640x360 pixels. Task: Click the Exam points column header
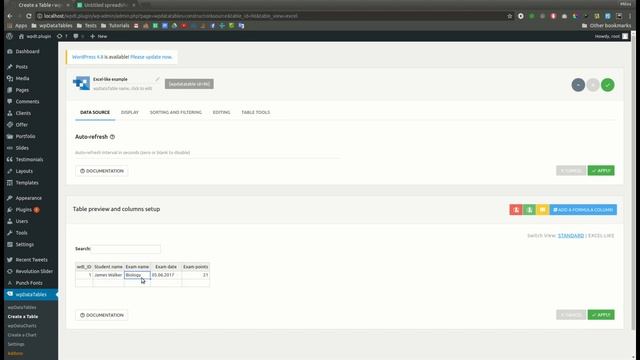(x=196, y=267)
